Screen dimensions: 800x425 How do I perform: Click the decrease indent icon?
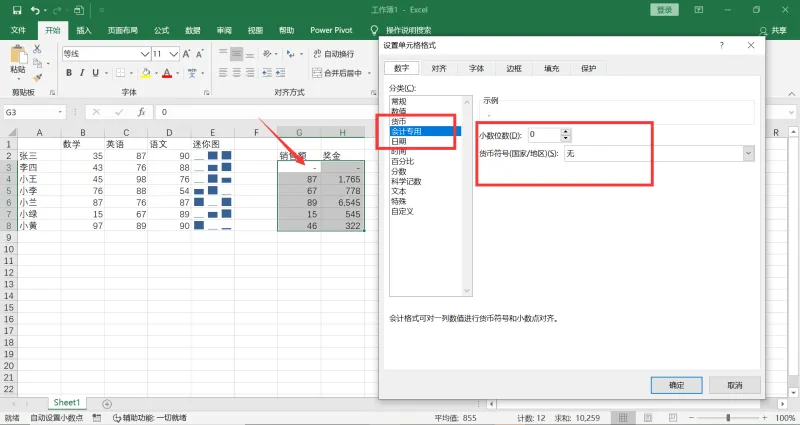[x=267, y=73]
